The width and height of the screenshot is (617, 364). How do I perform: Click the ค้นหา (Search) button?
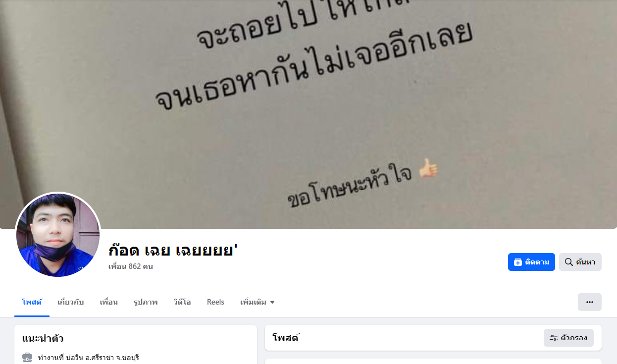[580, 262]
